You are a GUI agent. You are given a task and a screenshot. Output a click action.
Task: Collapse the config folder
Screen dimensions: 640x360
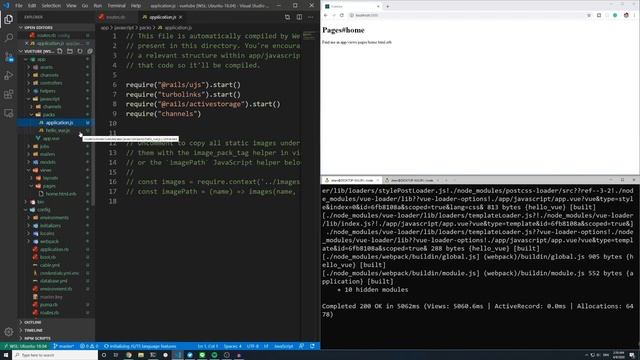pyautogui.click(x=43, y=210)
